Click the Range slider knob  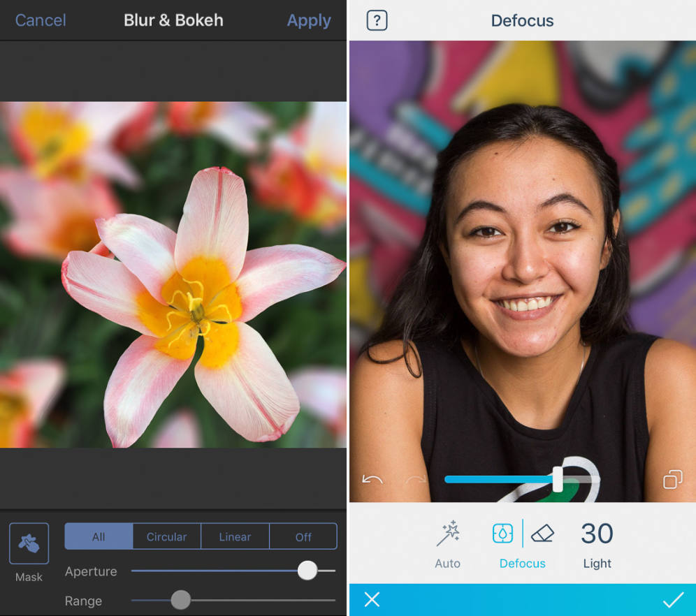click(180, 600)
